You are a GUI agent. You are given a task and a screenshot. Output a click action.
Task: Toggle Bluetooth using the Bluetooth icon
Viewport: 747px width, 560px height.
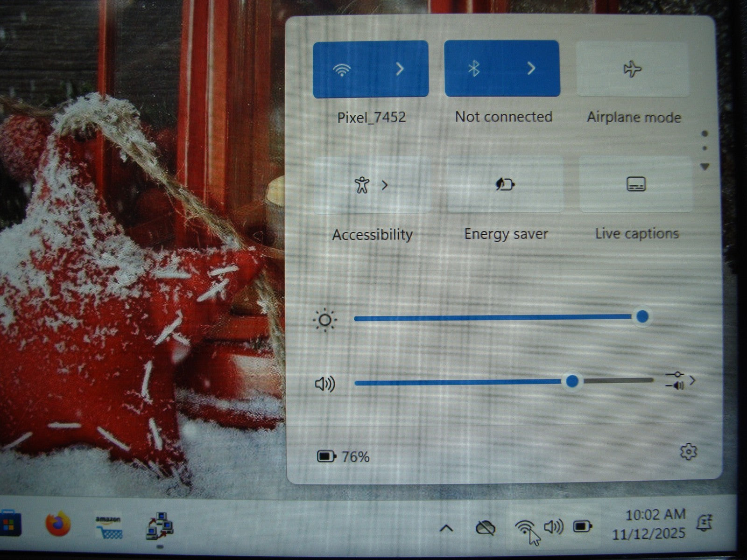[x=474, y=69]
